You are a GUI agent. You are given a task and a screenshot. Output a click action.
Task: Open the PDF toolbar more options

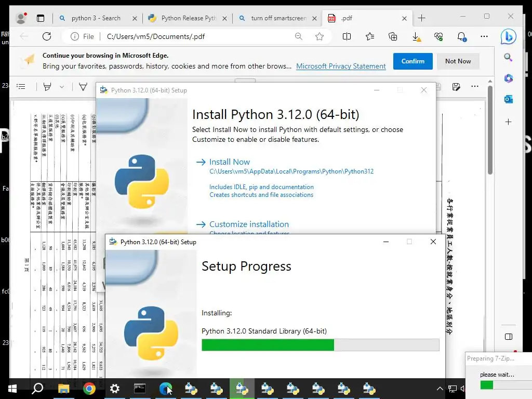tap(475, 87)
